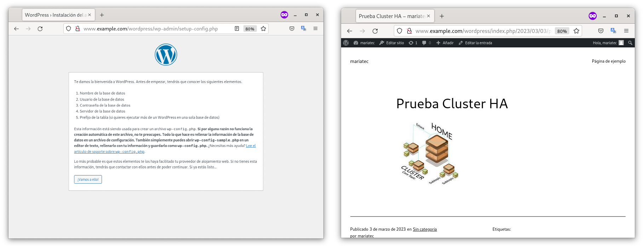Open 'Editar sitio' in the admin bar
Image resolution: width=644 pixels, height=248 pixels.
[x=392, y=43]
